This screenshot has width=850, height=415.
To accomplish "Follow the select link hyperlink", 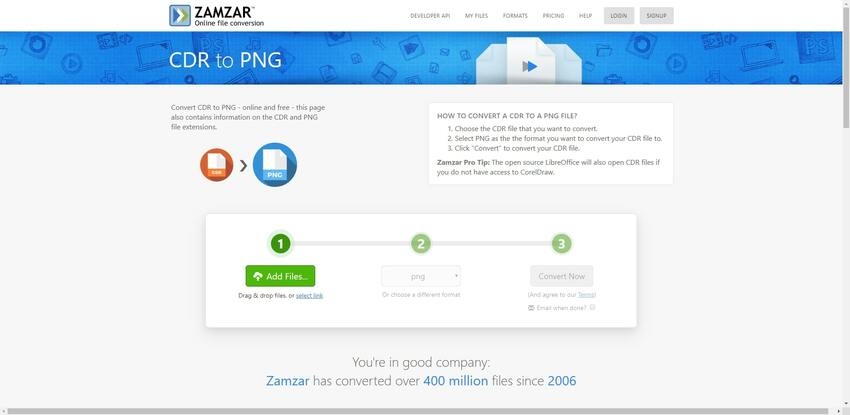I will tap(310, 296).
